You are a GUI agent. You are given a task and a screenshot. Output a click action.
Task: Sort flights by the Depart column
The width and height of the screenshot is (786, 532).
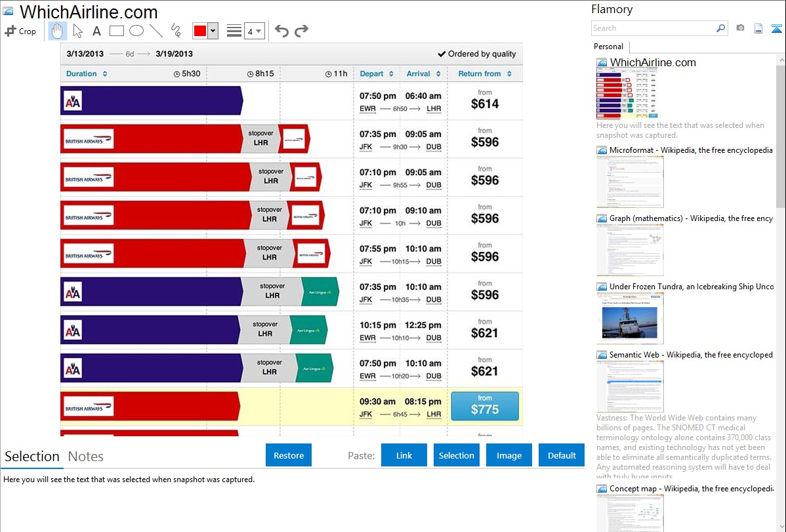377,73
